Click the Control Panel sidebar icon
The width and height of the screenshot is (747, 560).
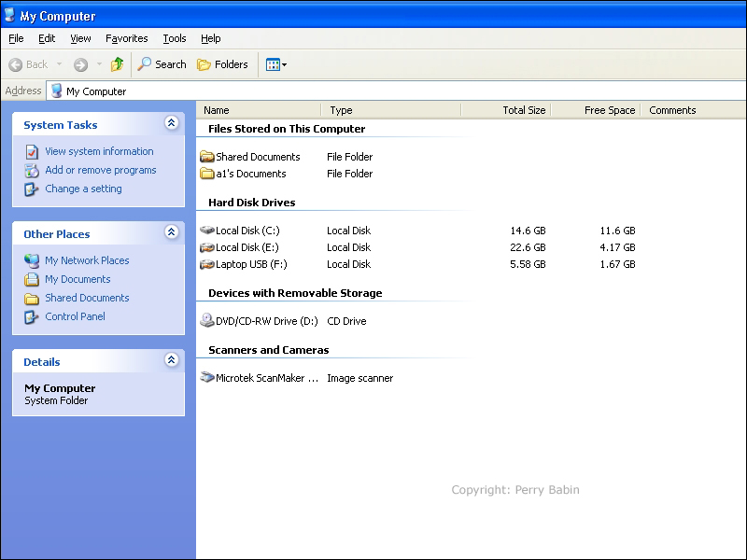point(32,316)
